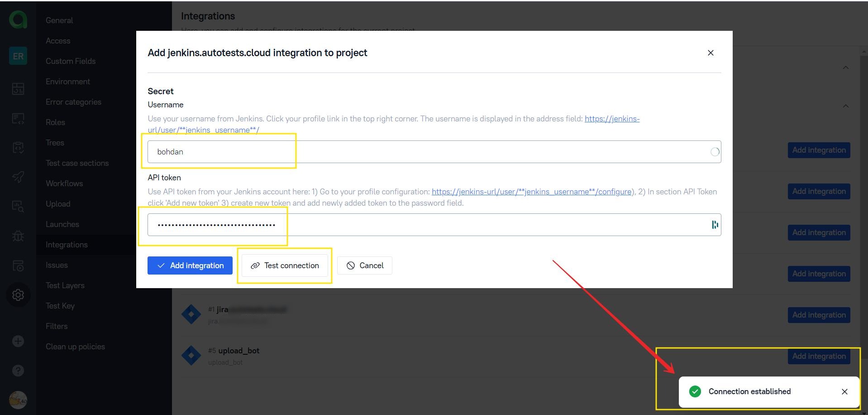This screenshot has width=868, height=415.
Task: Click the #5 upload_bot integration name
Action: [x=238, y=351]
